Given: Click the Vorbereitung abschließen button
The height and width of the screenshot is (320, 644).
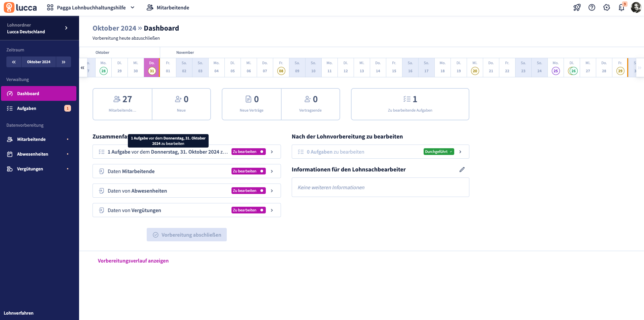Looking at the screenshot, I should (186, 235).
